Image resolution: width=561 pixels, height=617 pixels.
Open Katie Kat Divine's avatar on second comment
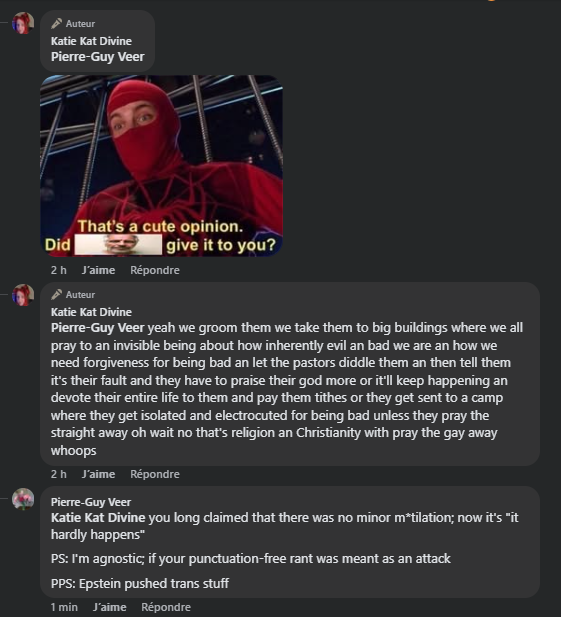23,295
